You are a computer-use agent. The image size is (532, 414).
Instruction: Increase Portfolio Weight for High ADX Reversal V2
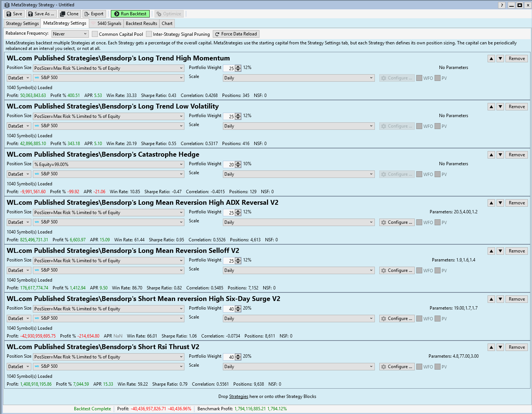[238, 211]
